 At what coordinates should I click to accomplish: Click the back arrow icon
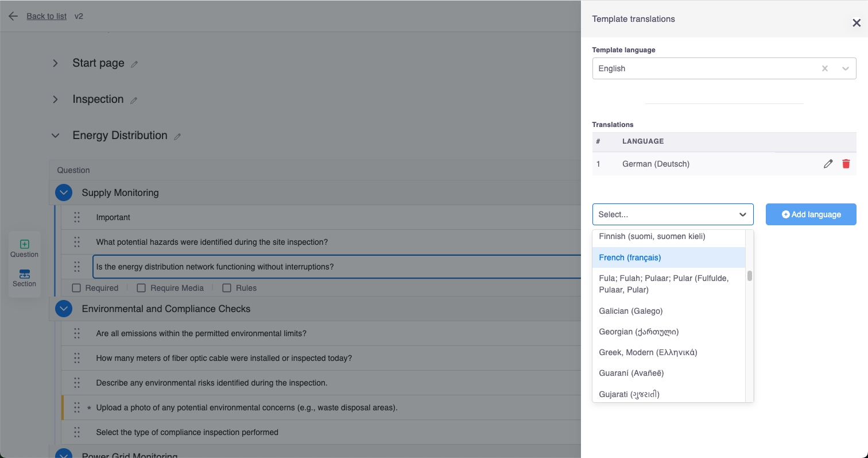(13, 16)
